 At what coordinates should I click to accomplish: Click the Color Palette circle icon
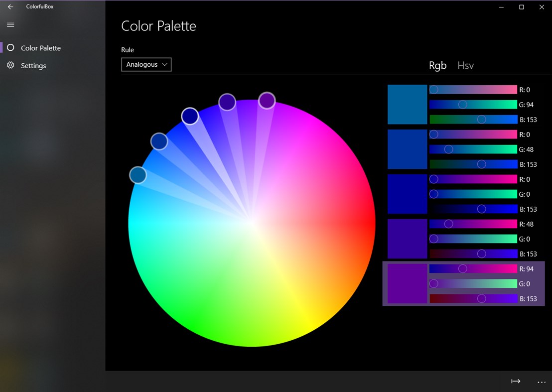coord(10,48)
